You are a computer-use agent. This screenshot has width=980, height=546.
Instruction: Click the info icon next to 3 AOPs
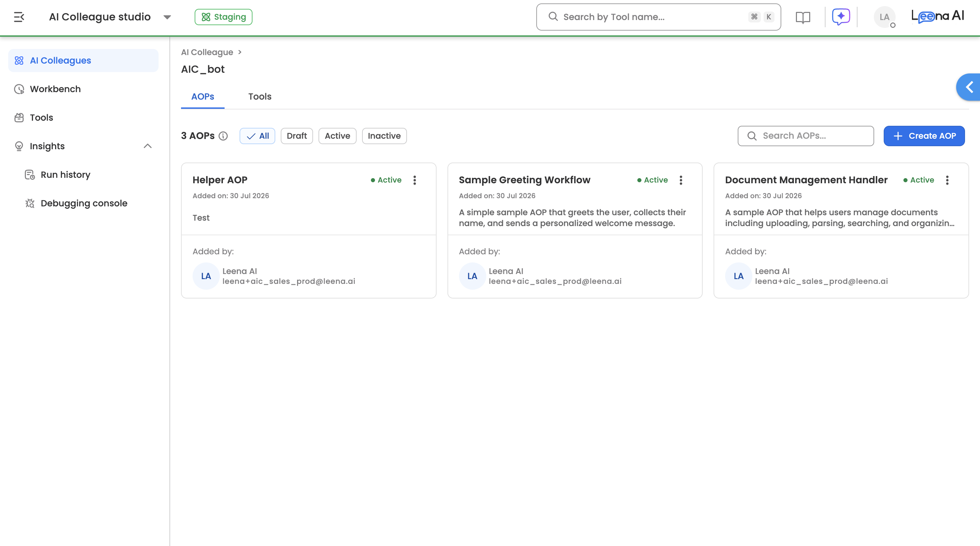coord(223,136)
